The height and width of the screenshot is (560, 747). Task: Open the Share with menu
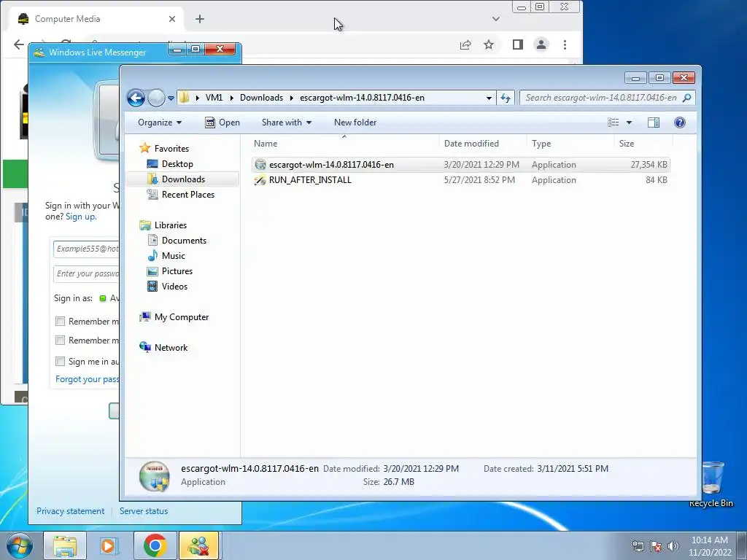point(286,122)
